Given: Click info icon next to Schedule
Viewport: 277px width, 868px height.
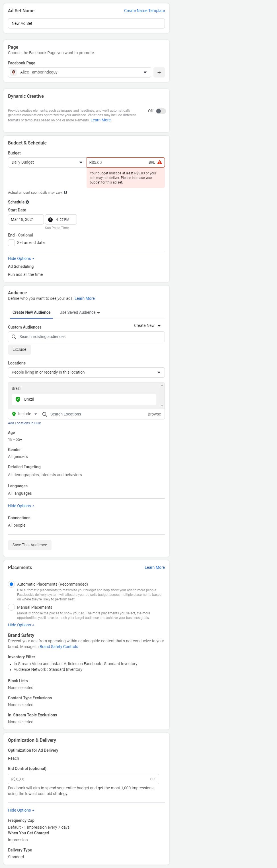Looking at the screenshot, I should [27, 202].
